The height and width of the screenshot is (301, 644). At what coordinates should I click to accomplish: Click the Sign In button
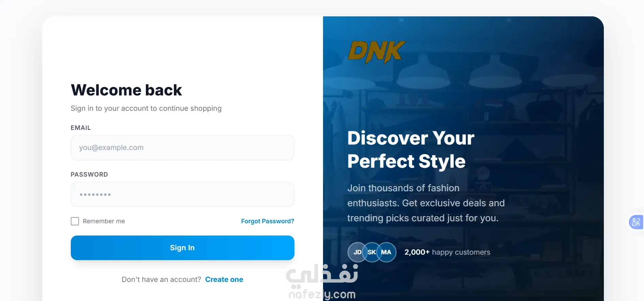[x=182, y=248]
